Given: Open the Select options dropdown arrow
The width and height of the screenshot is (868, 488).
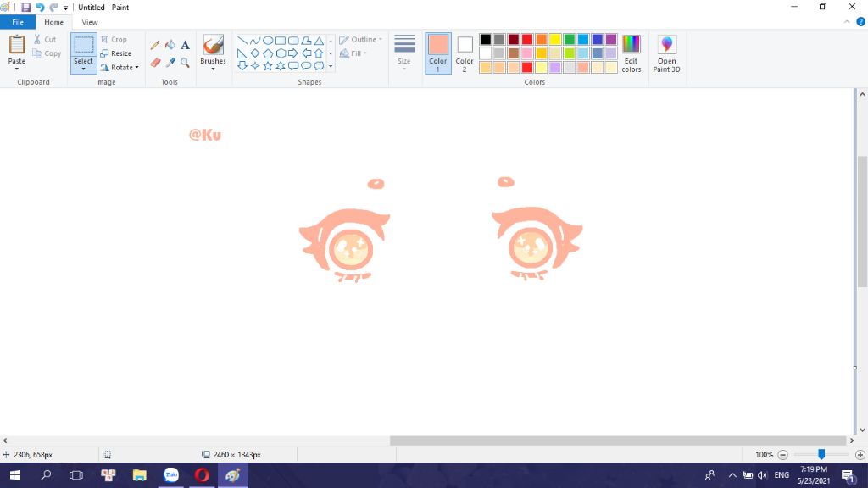Looking at the screenshot, I should (x=84, y=69).
